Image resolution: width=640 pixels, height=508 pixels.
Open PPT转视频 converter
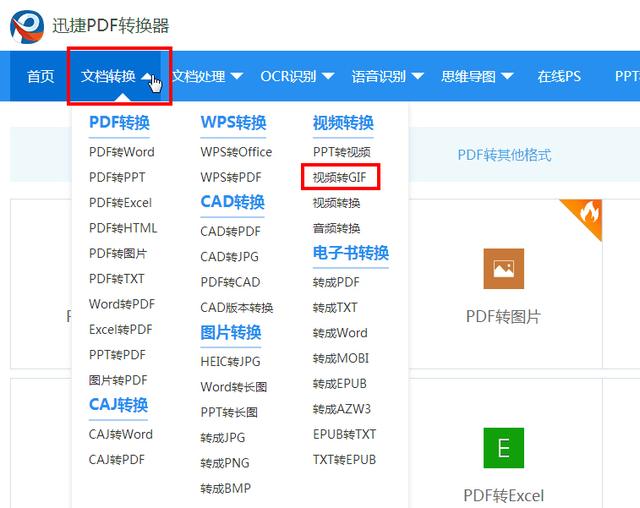342,152
